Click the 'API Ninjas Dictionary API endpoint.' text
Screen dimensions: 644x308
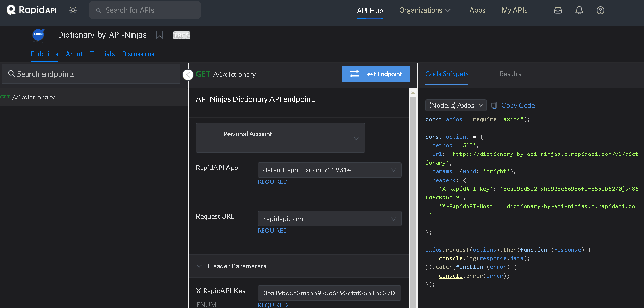(256, 99)
